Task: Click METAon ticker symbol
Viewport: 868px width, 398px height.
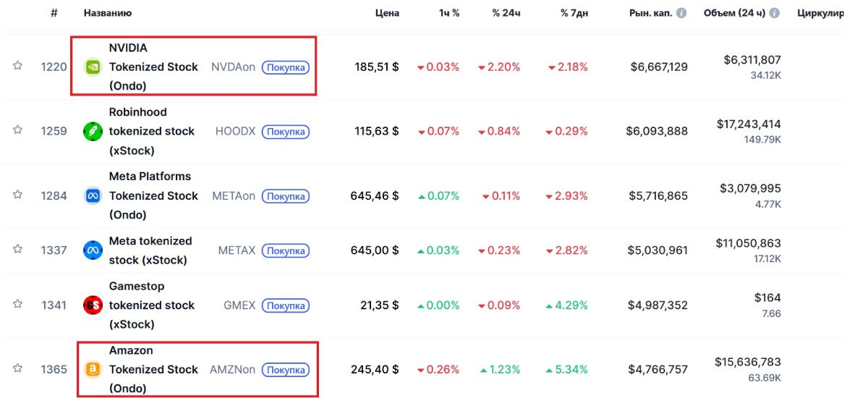Action: tap(234, 195)
